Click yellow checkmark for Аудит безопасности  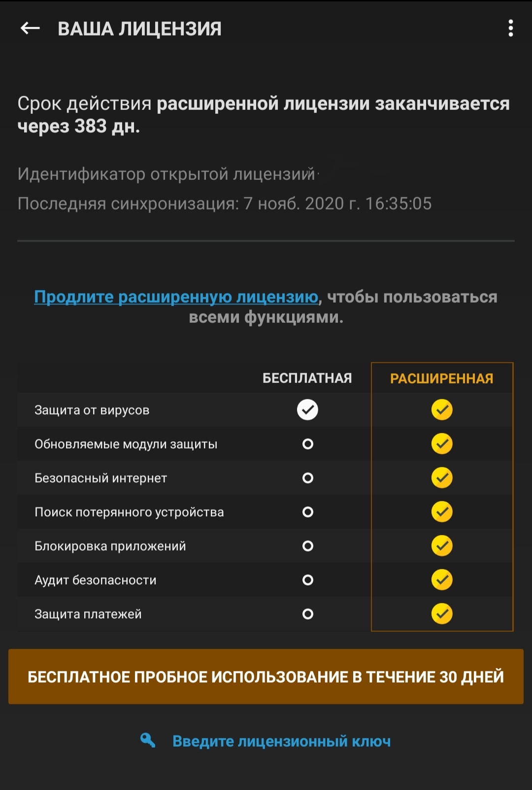pos(442,580)
